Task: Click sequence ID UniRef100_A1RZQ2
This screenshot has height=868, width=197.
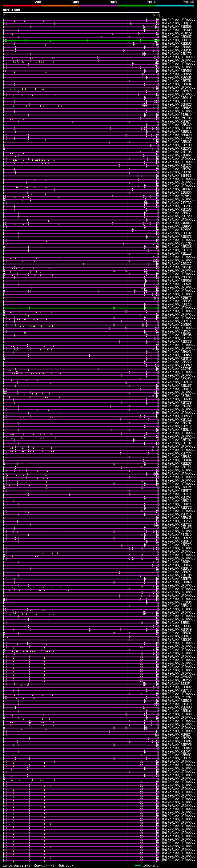Action: click(x=177, y=267)
